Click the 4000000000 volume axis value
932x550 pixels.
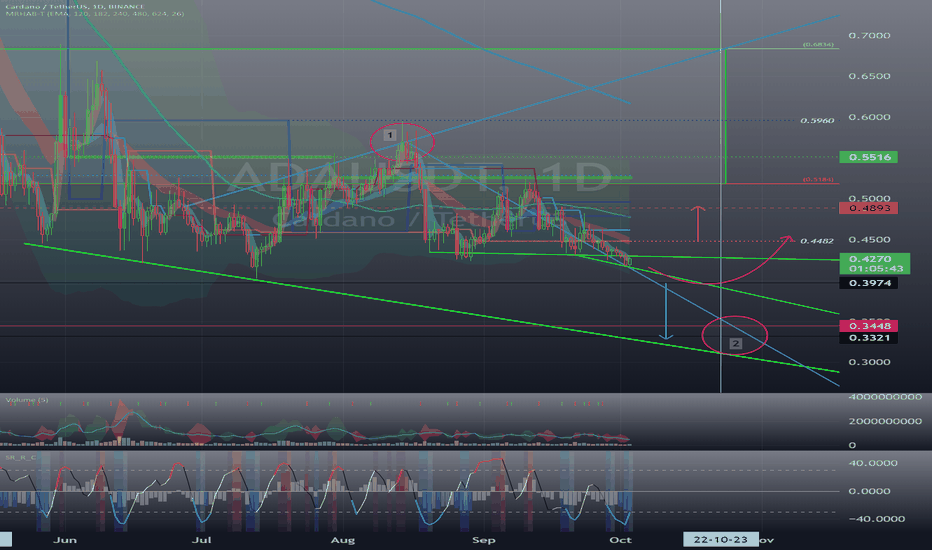tap(886, 397)
